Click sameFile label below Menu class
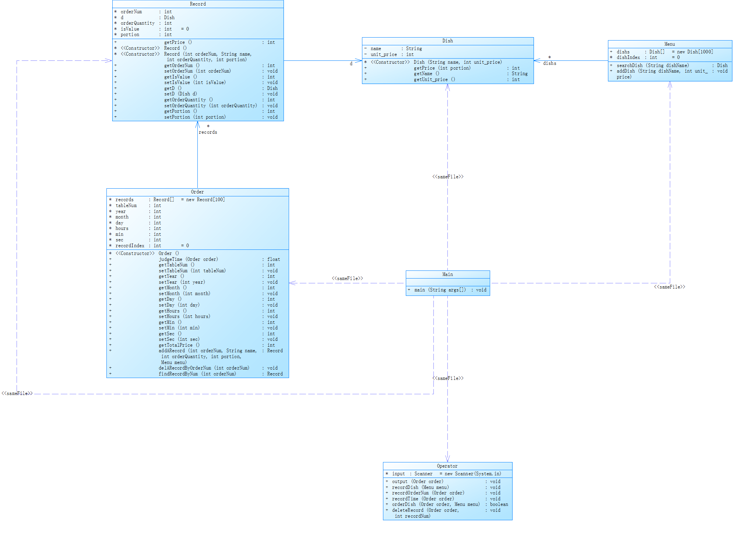Image resolution: width=756 pixels, height=549 pixels. pyautogui.click(x=669, y=287)
